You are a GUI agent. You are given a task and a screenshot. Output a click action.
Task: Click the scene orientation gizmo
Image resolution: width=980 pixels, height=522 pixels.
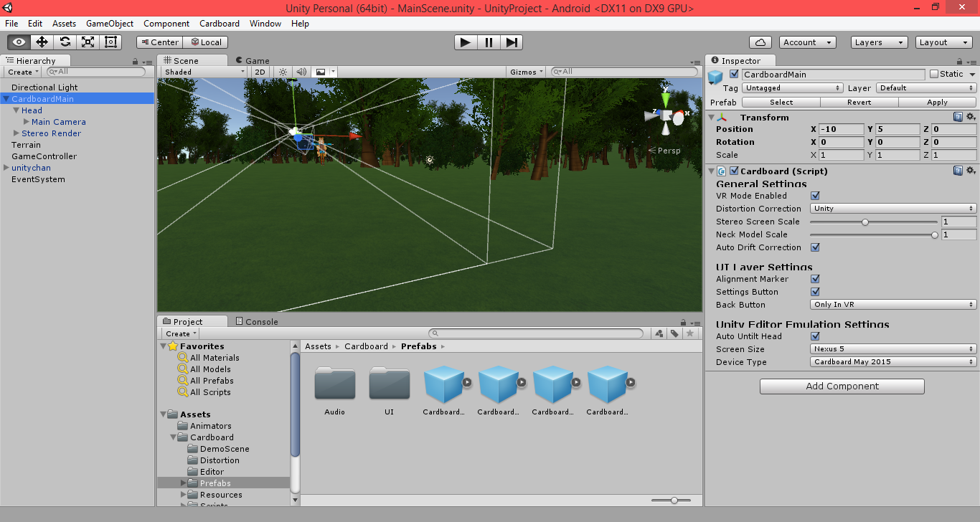click(x=666, y=115)
